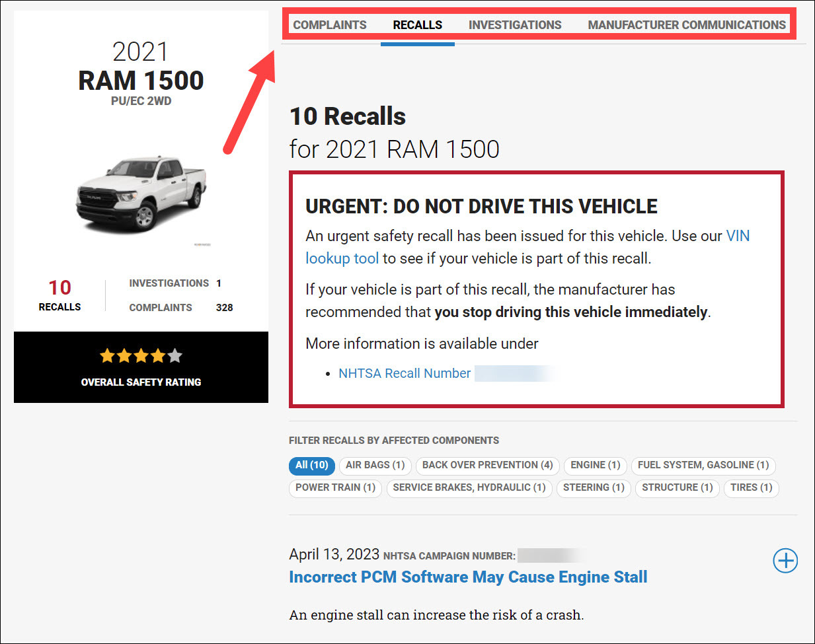This screenshot has height=644, width=815.
Task: Enable the SERVICE BRAKES, HYDRAULIC filter
Action: pyautogui.click(x=469, y=488)
